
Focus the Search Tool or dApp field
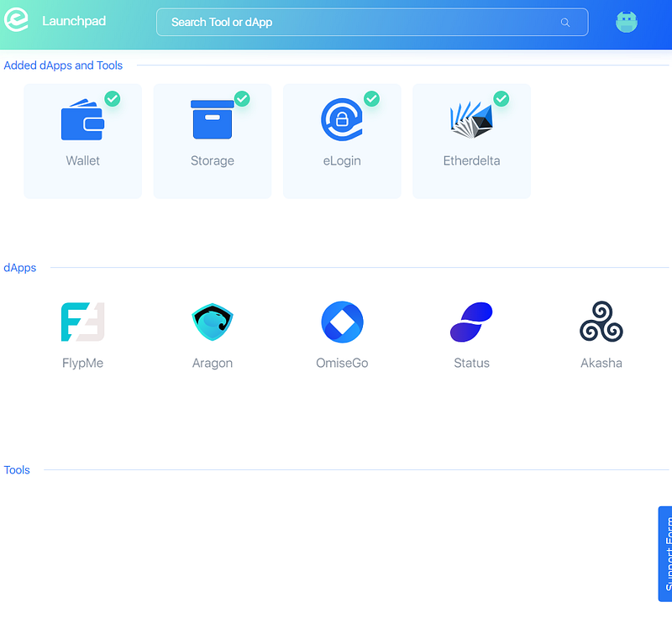point(372,22)
